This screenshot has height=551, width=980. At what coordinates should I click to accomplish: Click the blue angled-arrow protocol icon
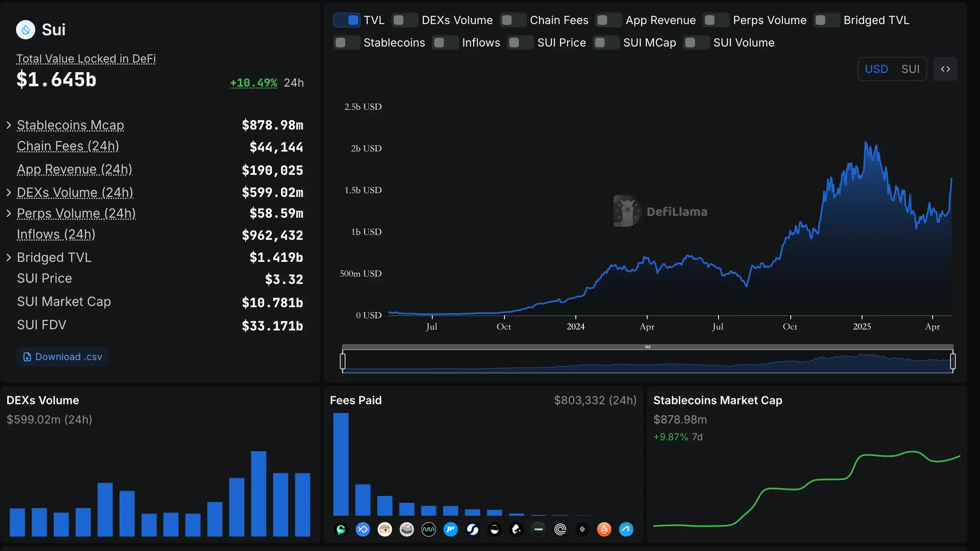(626, 529)
